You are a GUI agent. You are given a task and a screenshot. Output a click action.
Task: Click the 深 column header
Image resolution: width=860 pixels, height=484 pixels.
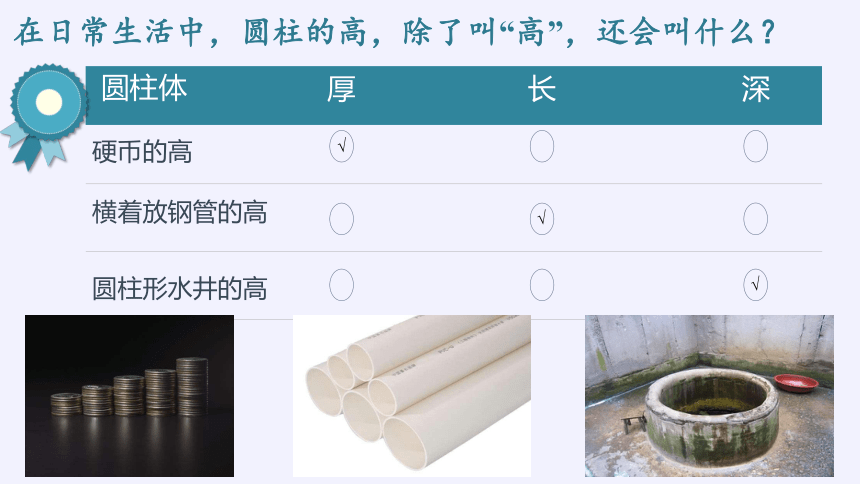[756, 89]
